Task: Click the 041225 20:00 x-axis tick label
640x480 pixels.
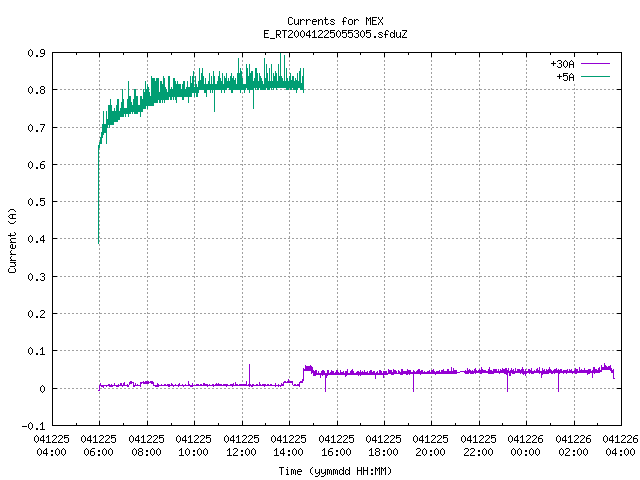Action: tap(430, 446)
